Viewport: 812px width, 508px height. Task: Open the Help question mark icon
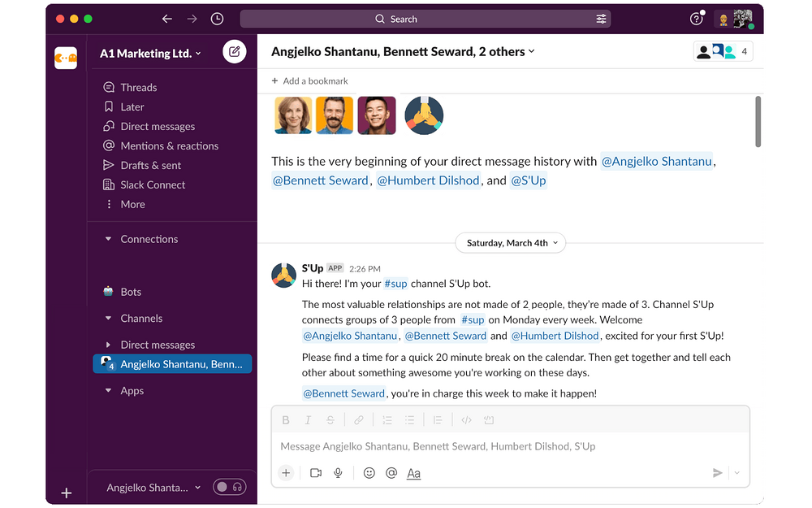(697, 20)
